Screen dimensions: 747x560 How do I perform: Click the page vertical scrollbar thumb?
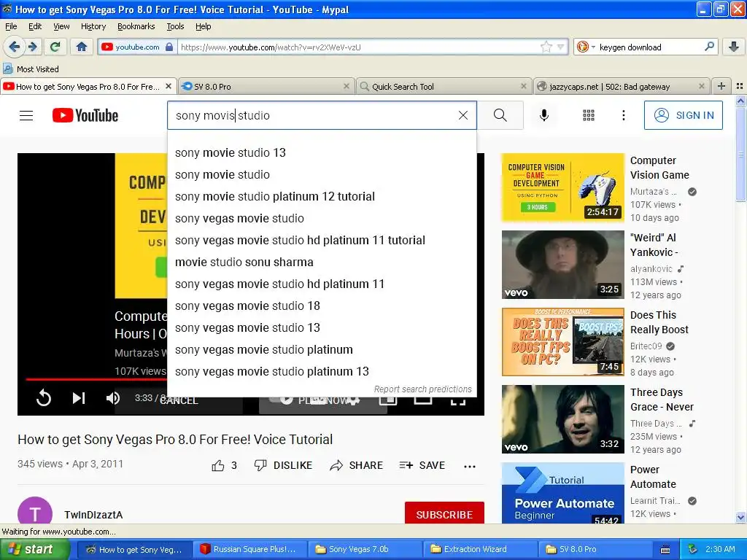(x=740, y=155)
